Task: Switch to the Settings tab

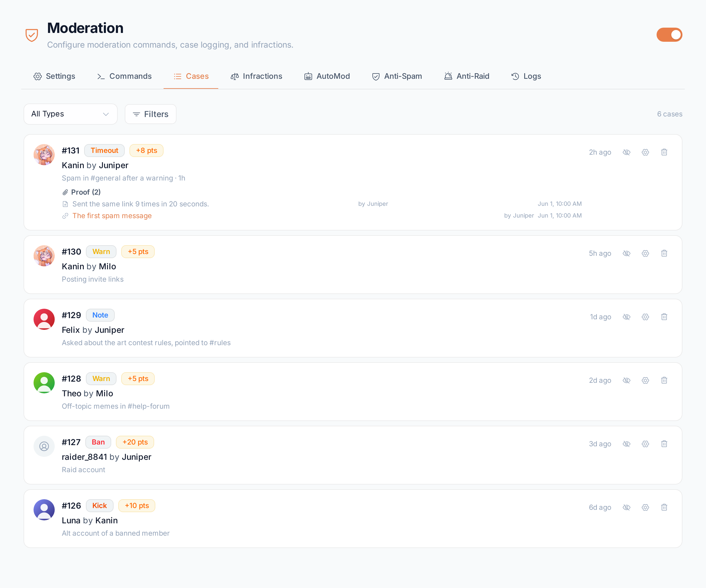Action: pos(54,76)
